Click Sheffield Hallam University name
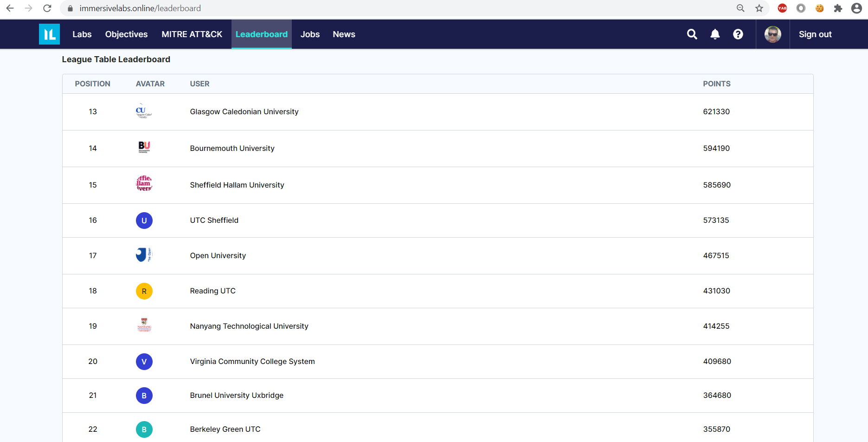The width and height of the screenshot is (868, 442). 237,185
